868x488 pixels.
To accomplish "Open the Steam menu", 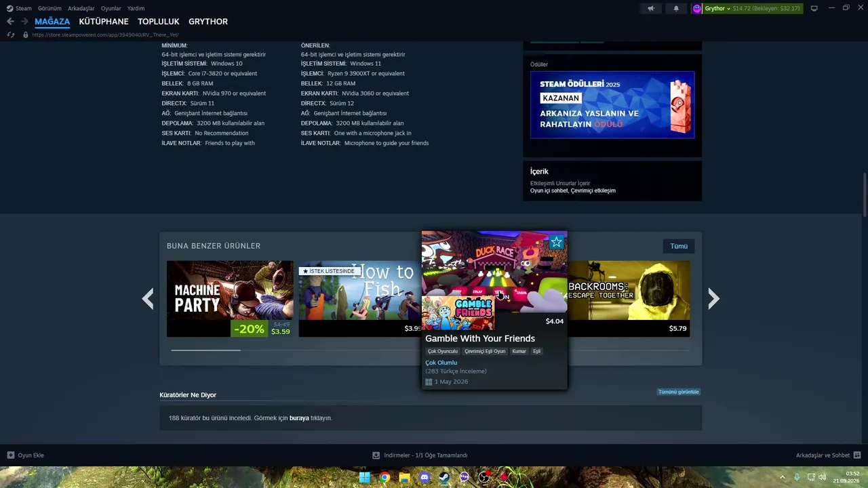I will [x=24, y=8].
